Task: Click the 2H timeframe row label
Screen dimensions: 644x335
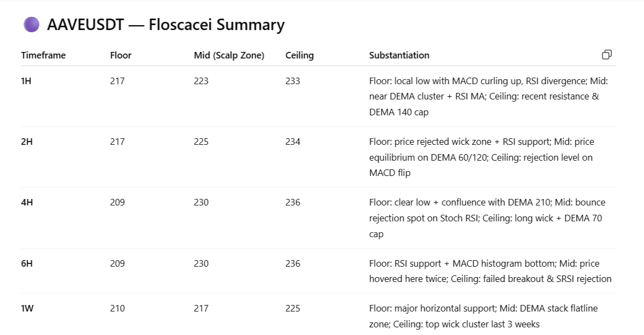Action: click(27, 142)
